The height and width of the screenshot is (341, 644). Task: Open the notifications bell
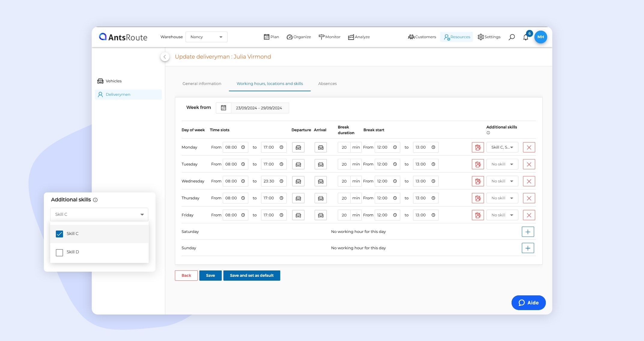point(525,37)
